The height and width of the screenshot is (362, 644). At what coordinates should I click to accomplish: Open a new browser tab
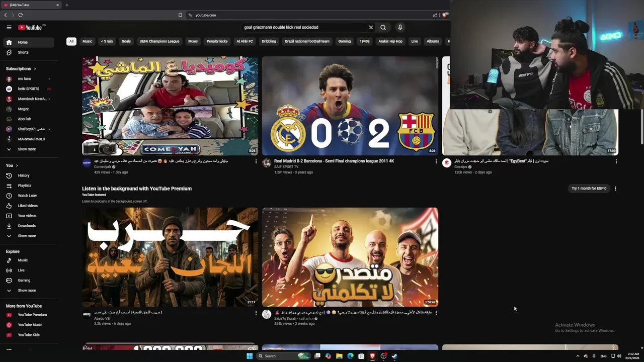coord(66,5)
